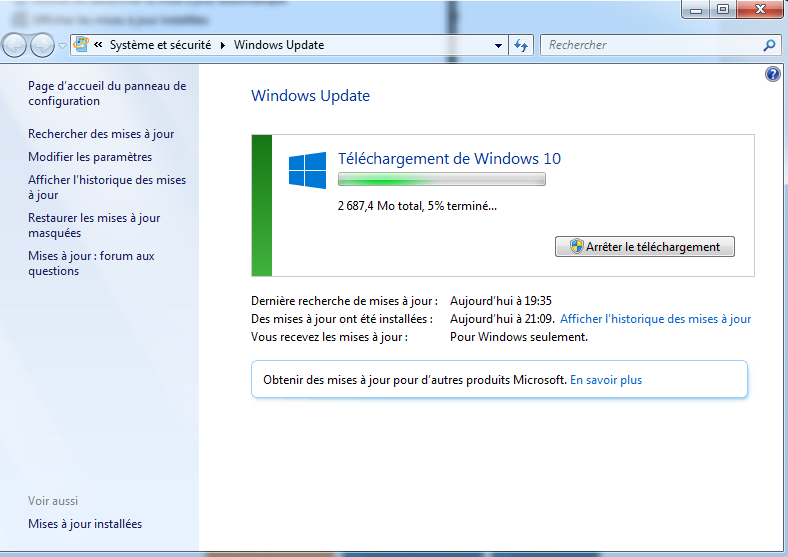Click the Windows Update page title
The height and width of the screenshot is (557, 788).
pyautogui.click(x=311, y=96)
